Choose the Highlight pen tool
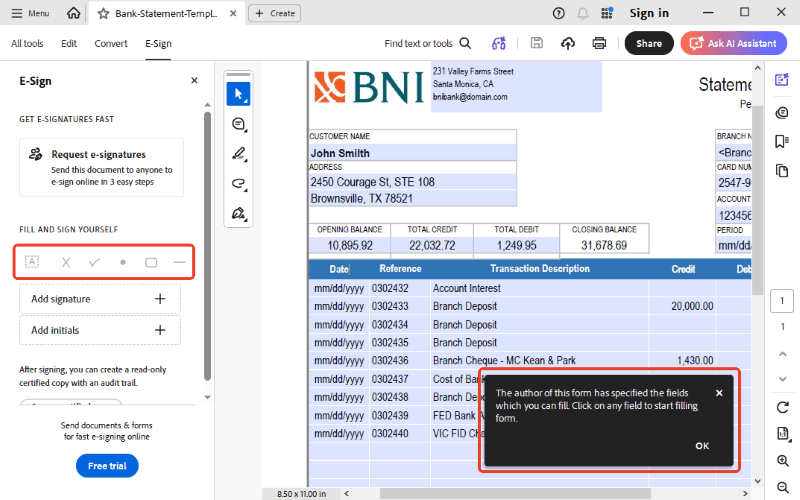Viewport: 800px width, 500px height. point(238,154)
